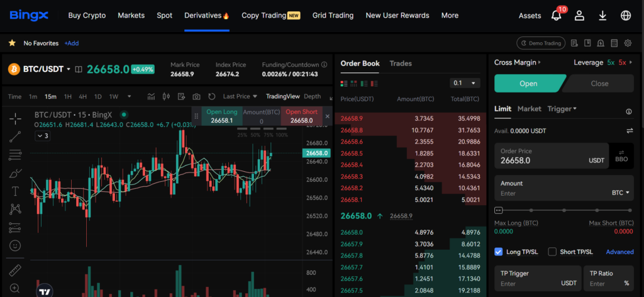Open the BTC amount unit dropdown

click(x=621, y=193)
